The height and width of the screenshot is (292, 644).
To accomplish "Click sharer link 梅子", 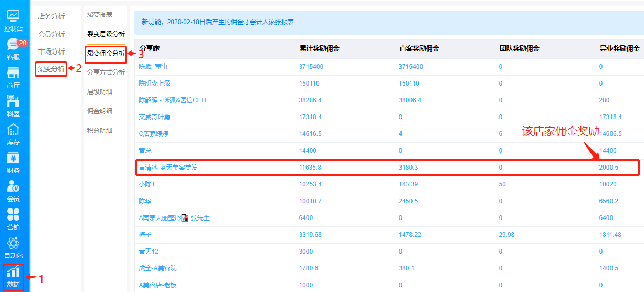I will [x=145, y=235].
